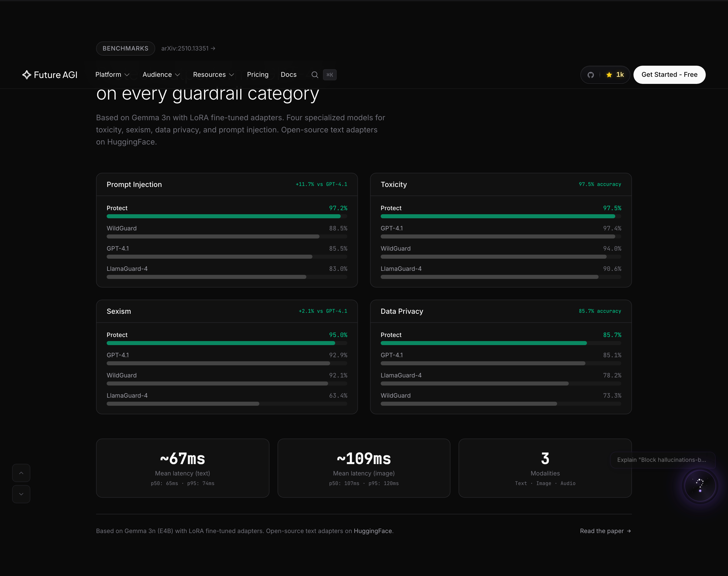Click Read the paper link
The width and height of the screenshot is (728, 576).
pos(605,531)
